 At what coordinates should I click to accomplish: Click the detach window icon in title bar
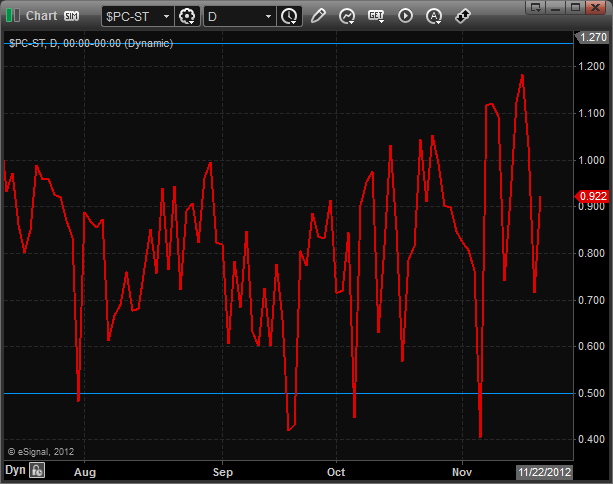pyautogui.click(x=535, y=7)
